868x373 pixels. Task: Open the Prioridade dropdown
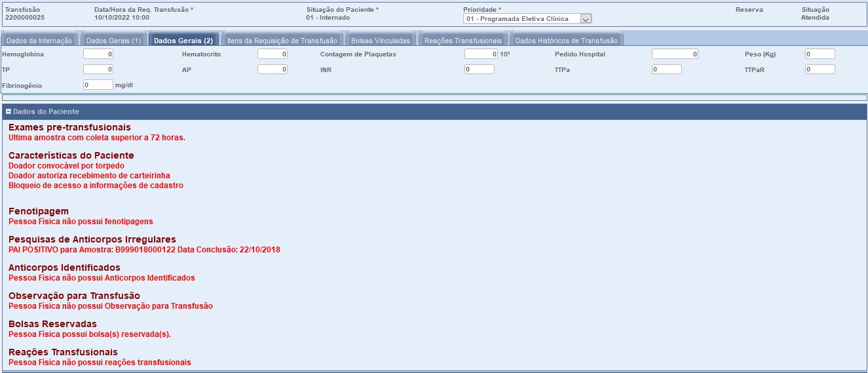tap(586, 19)
